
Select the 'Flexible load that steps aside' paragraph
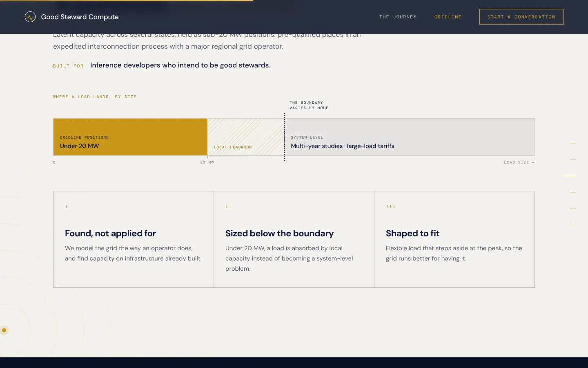click(454, 253)
